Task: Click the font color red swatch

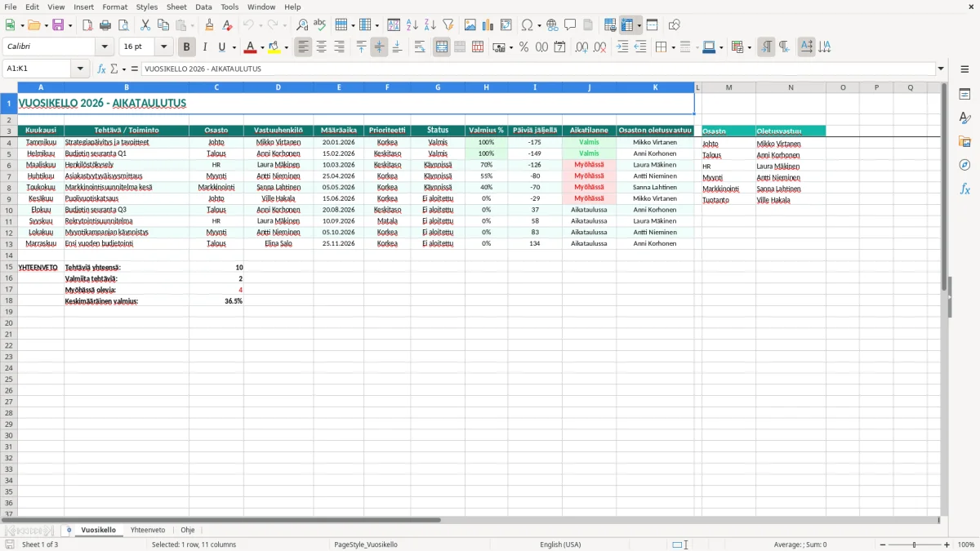Action: tap(251, 47)
